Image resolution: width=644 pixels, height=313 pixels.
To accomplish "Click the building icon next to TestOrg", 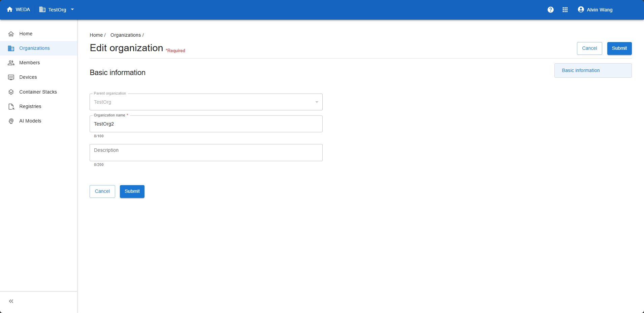I will tap(42, 9).
